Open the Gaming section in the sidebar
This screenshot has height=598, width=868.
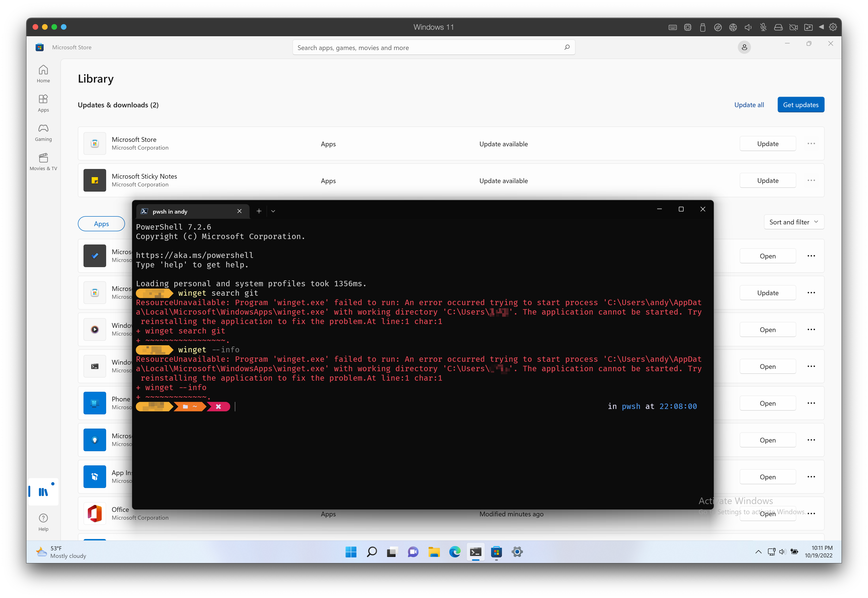pos(43,132)
